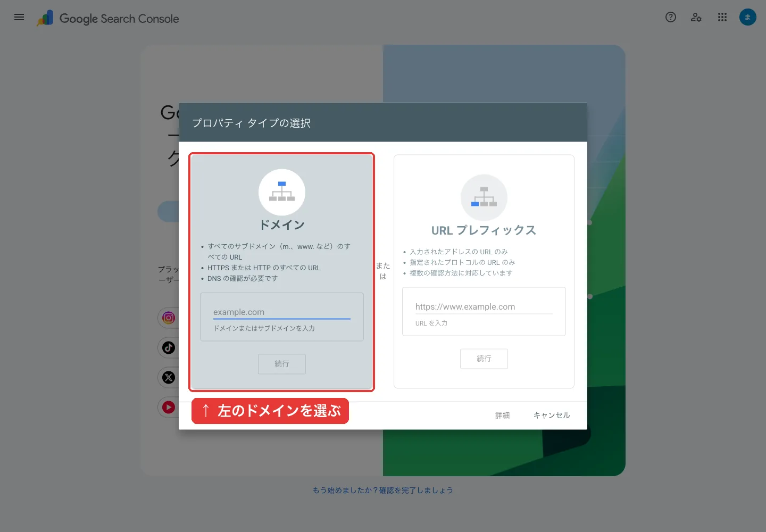
Task: Click the Instagram icon behind the dialog
Action: coord(169,318)
